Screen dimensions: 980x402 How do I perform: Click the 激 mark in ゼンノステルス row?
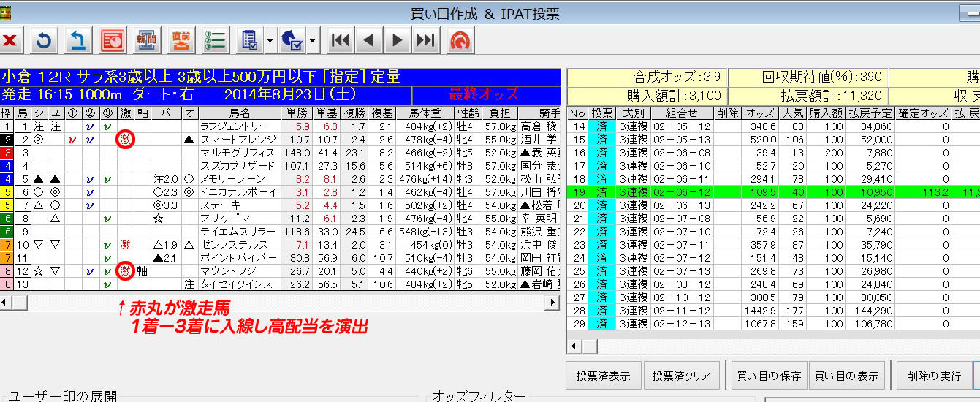point(125,245)
